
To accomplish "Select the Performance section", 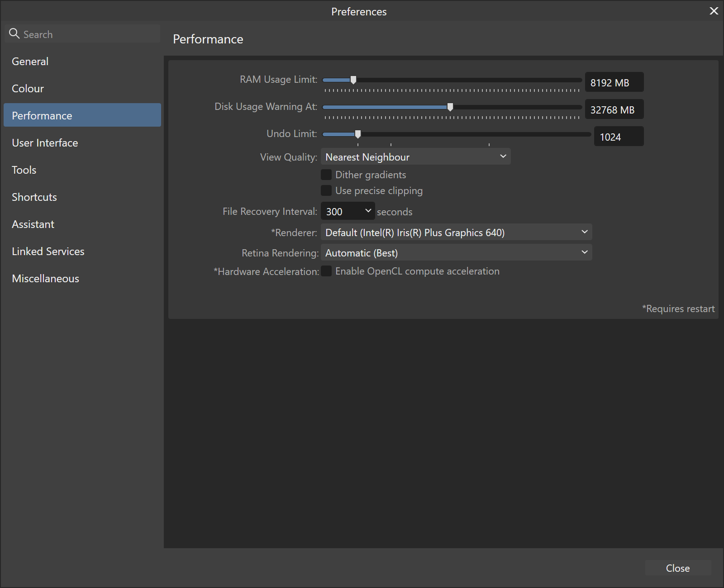I will [82, 115].
